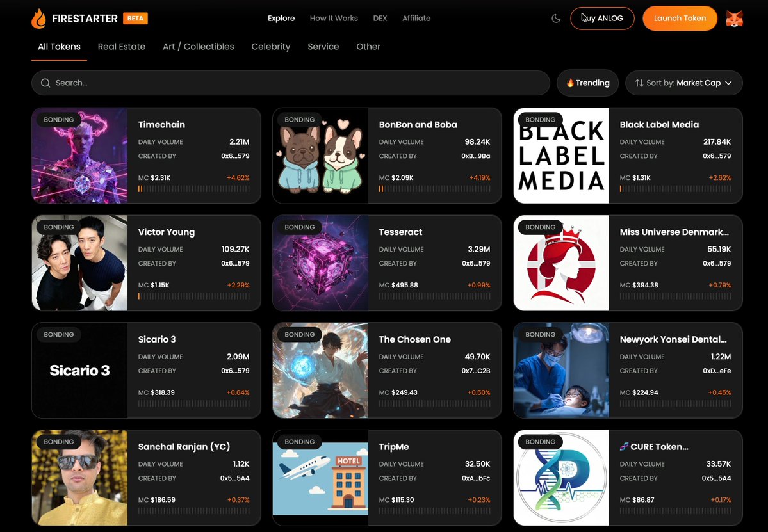
Task: Switch to the Real Estate tab
Action: [x=122, y=47]
